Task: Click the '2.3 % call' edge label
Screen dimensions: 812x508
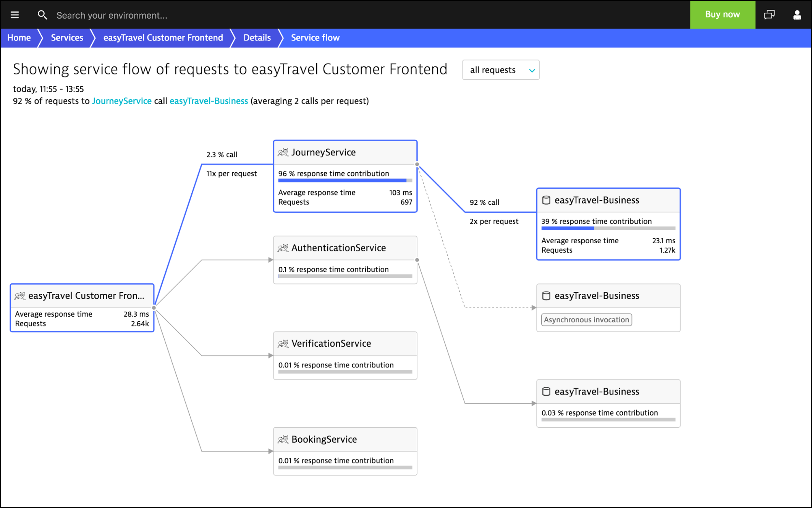Action: click(x=222, y=154)
